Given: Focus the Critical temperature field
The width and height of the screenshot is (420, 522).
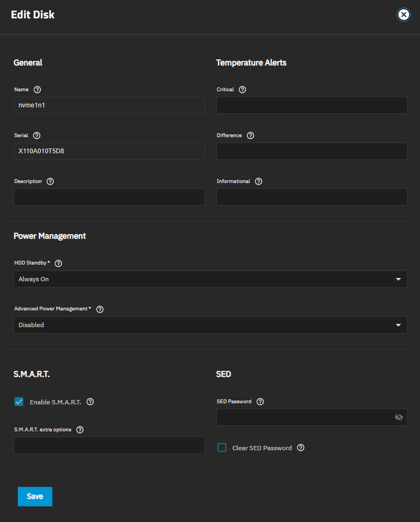Looking at the screenshot, I should [x=311, y=105].
